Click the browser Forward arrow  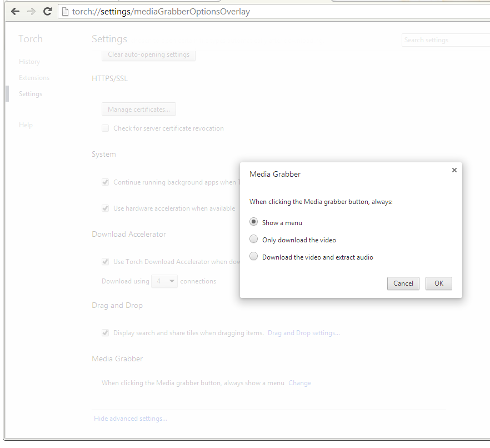tap(31, 11)
